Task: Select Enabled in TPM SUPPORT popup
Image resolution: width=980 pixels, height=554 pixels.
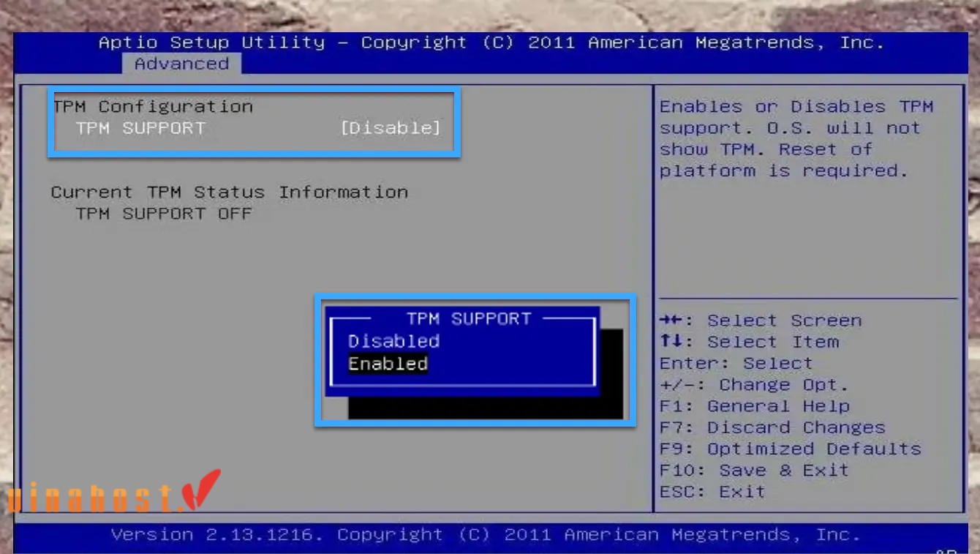Action: (x=387, y=363)
